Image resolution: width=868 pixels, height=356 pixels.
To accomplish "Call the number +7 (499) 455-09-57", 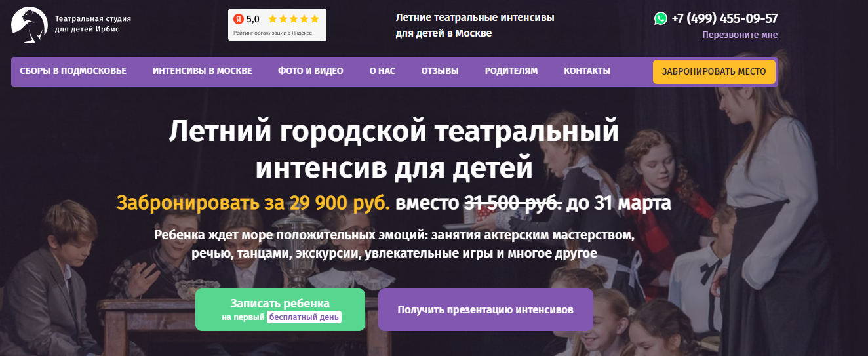I will [724, 18].
